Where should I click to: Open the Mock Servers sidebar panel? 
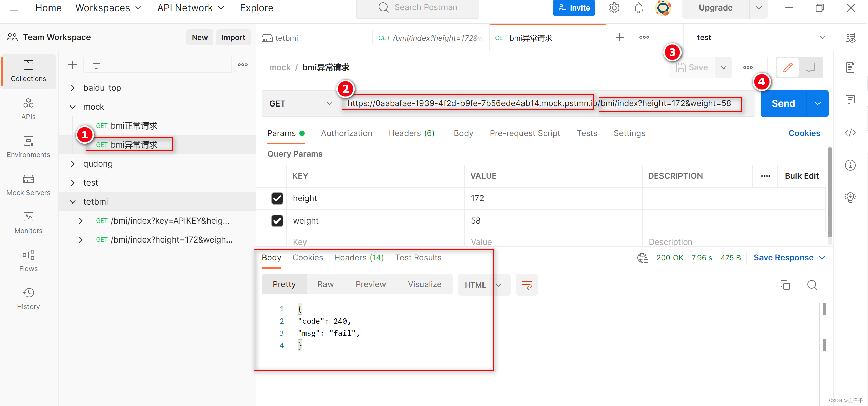click(28, 185)
